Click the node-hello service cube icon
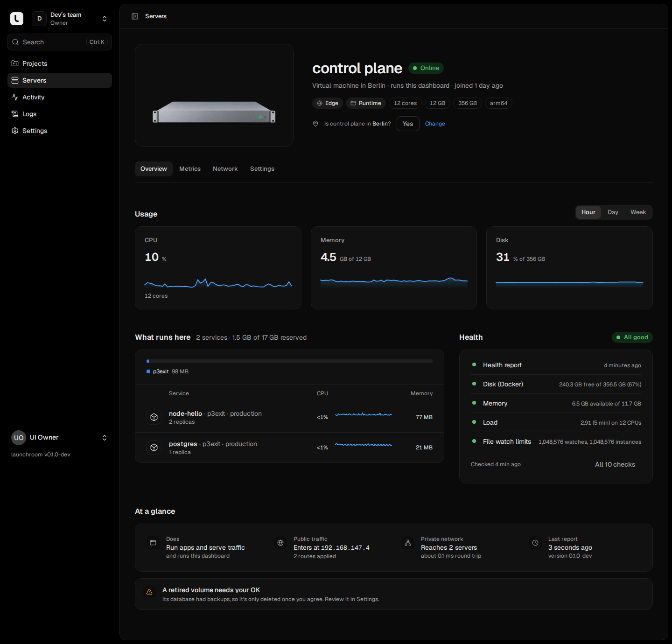Screen dimensions: 672x644 (x=154, y=417)
